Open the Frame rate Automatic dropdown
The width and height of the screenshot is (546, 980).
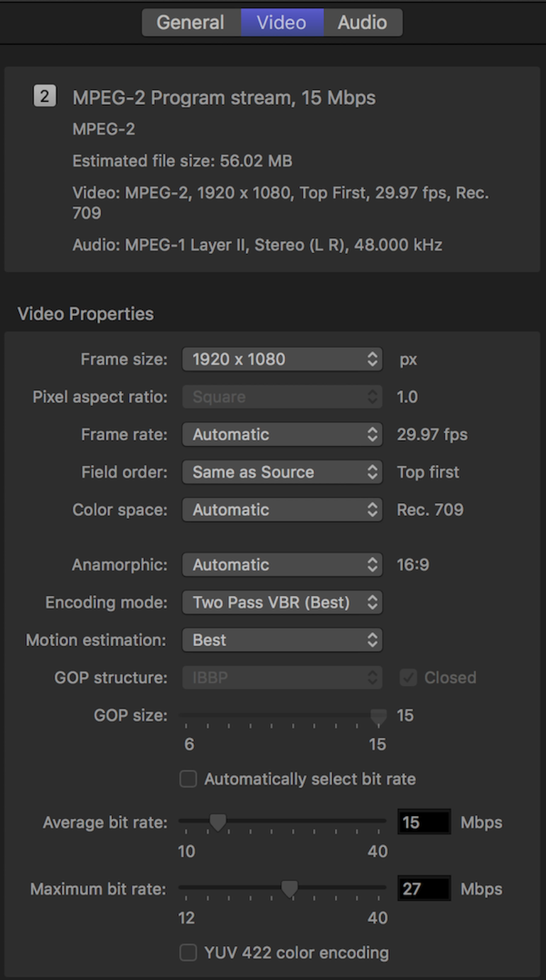[x=282, y=434]
